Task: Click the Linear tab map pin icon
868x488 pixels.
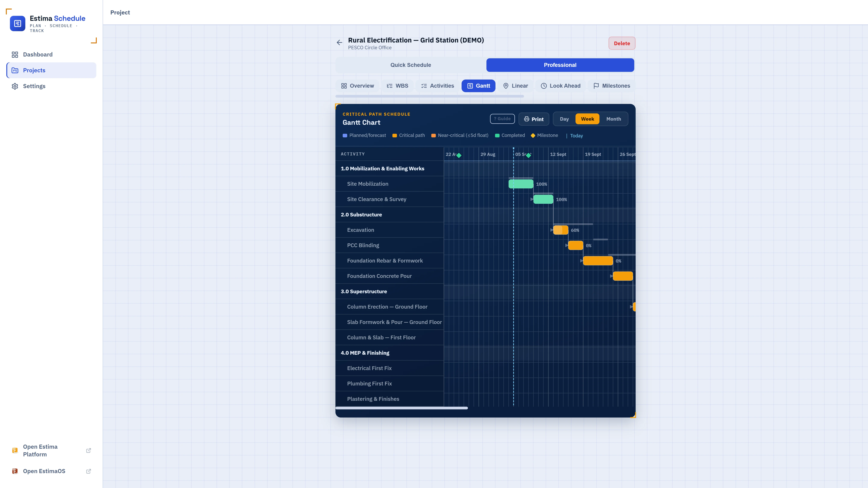Action: [506, 86]
